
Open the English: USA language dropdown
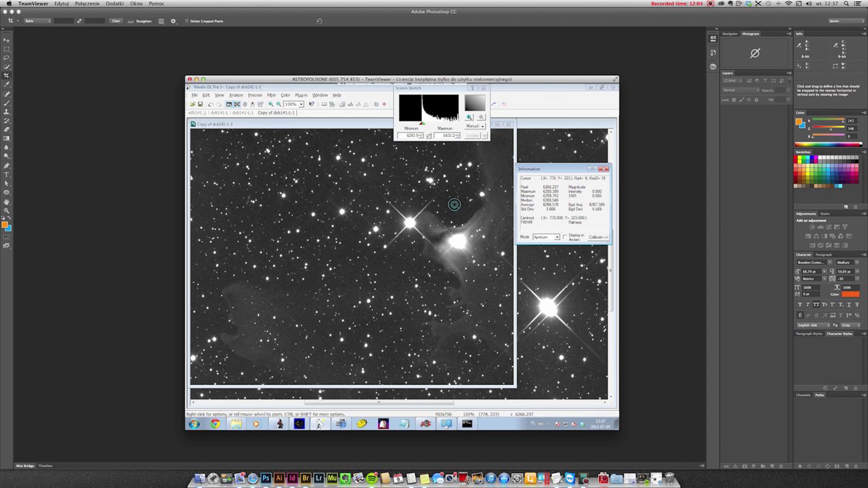[x=813, y=325]
